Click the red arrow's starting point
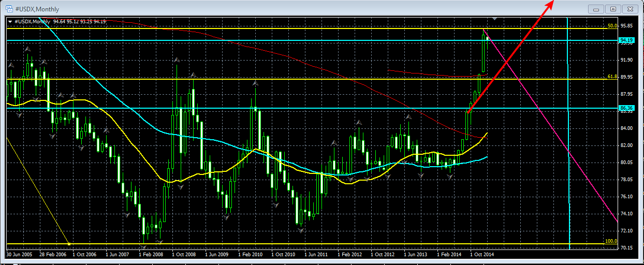This screenshot has width=644, height=265. click(467, 112)
